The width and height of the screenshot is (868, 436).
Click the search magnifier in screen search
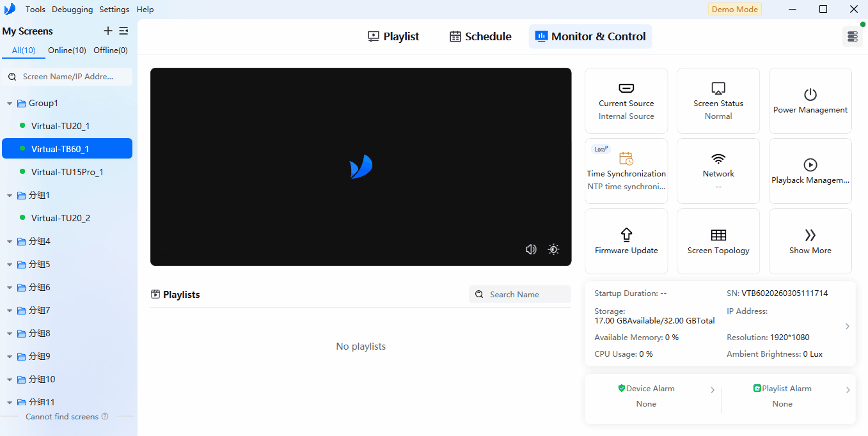pos(12,77)
